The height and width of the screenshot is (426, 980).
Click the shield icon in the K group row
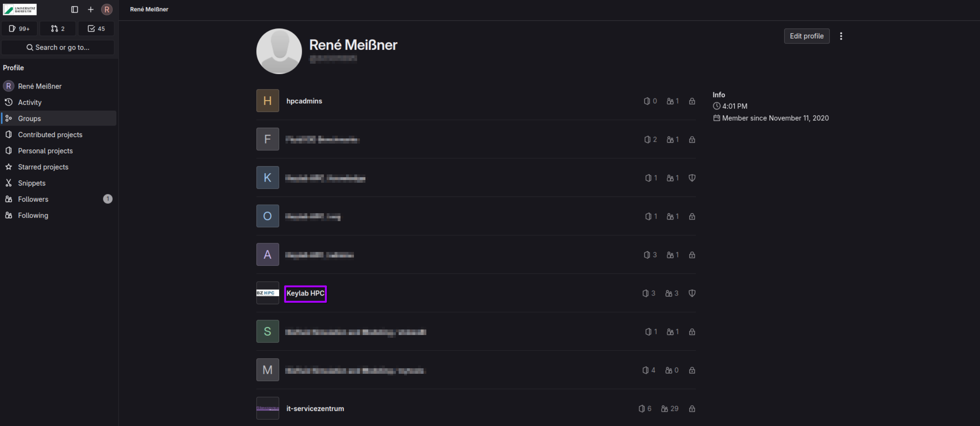(x=692, y=178)
